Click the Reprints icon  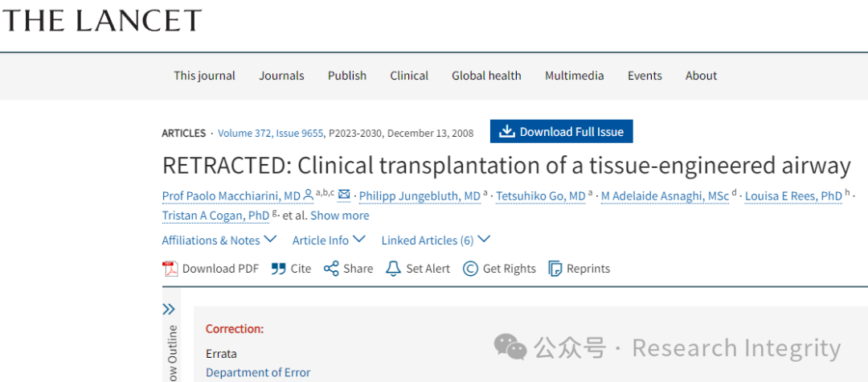coord(555,269)
